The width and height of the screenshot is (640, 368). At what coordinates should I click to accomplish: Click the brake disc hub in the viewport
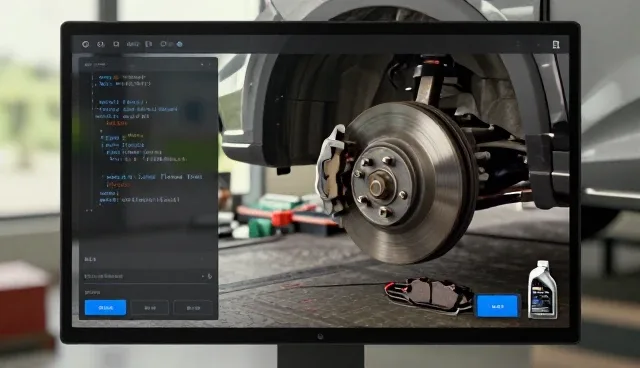pyautogui.click(x=378, y=186)
